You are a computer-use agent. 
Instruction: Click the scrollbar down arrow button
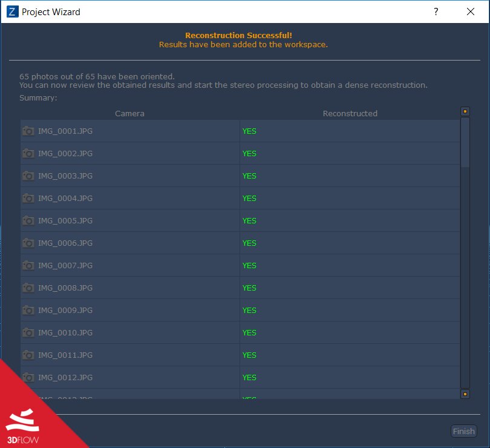465,394
